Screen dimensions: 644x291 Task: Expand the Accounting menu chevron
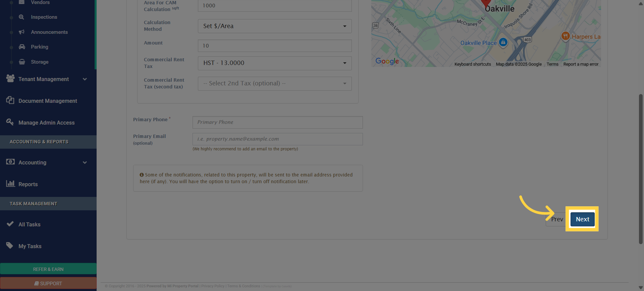tap(85, 163)
